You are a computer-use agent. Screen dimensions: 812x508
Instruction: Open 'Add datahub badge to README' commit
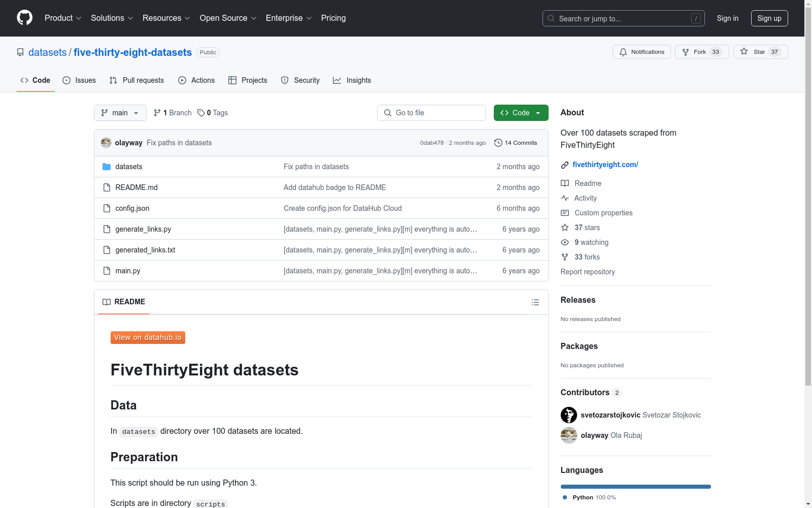click(335, 187)
